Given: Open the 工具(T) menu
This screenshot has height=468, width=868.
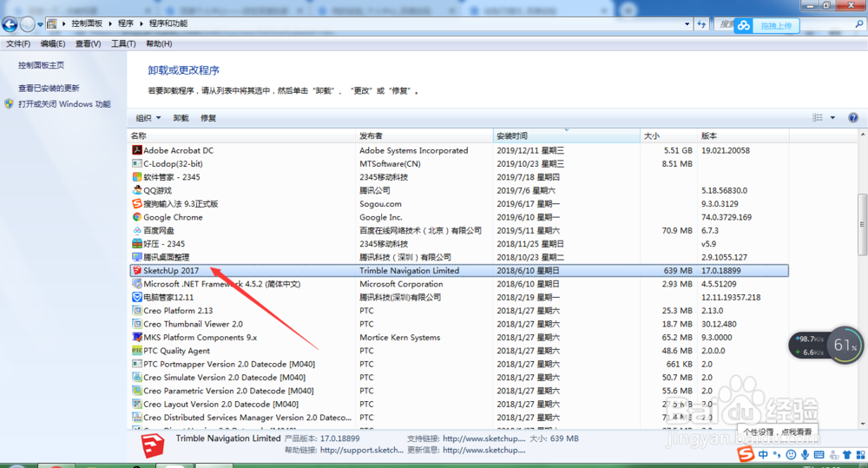Looking at the screenshot, I should click(123, 43).
